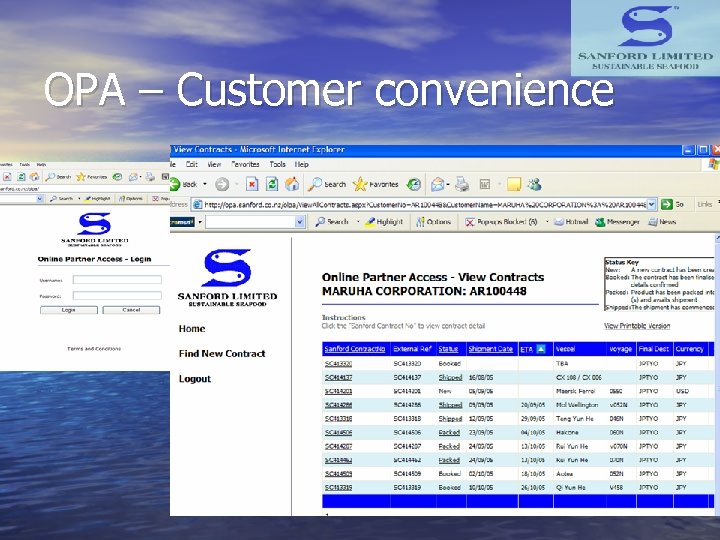Viewport: 720px width, 540px height.
Task: Open the Tools menu
Action: [x=277, y=164]
